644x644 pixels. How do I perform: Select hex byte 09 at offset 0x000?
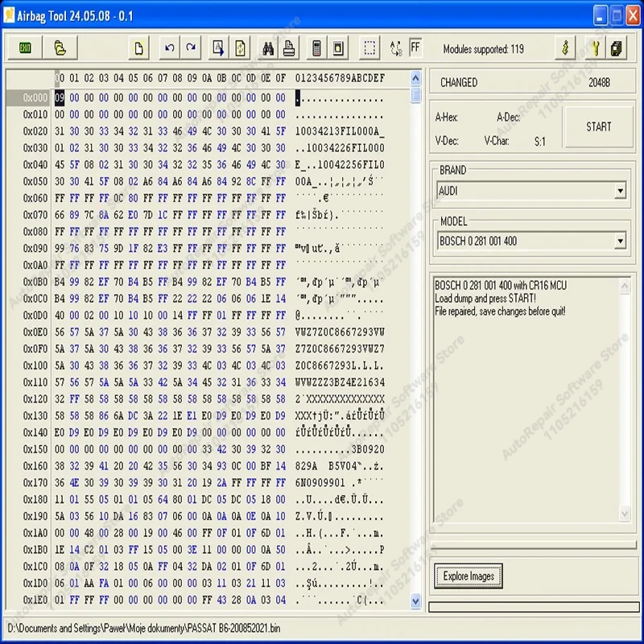pos(60,97)
